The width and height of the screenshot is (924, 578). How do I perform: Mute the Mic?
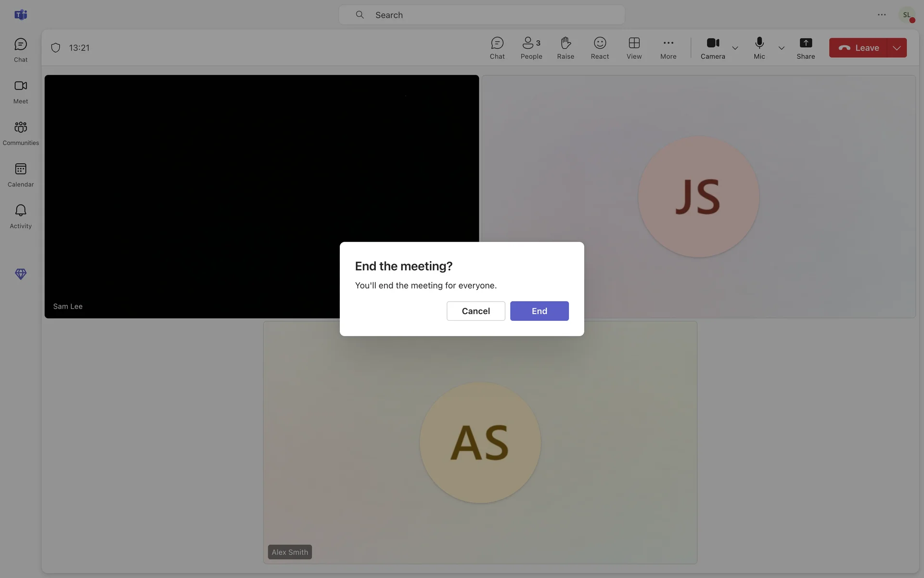coord(759,48)
